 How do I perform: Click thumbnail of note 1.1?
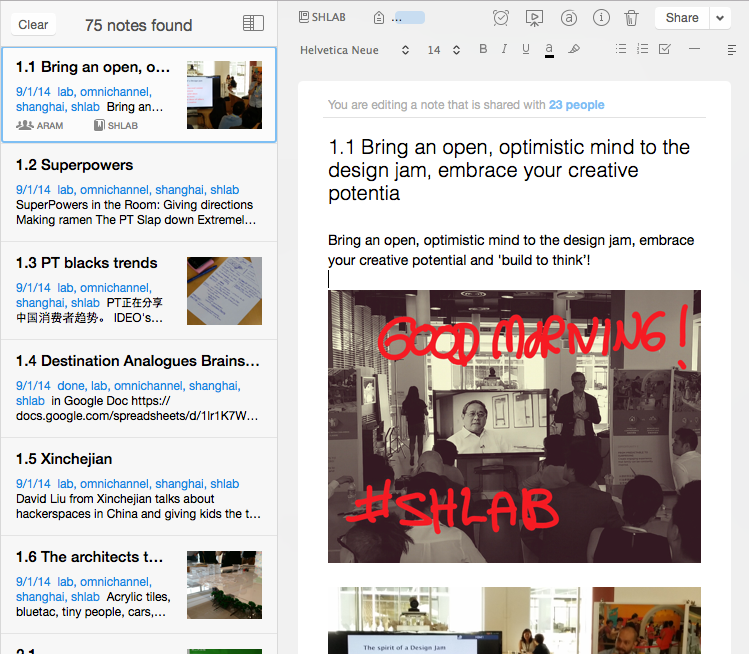click(x=224, y=95)
